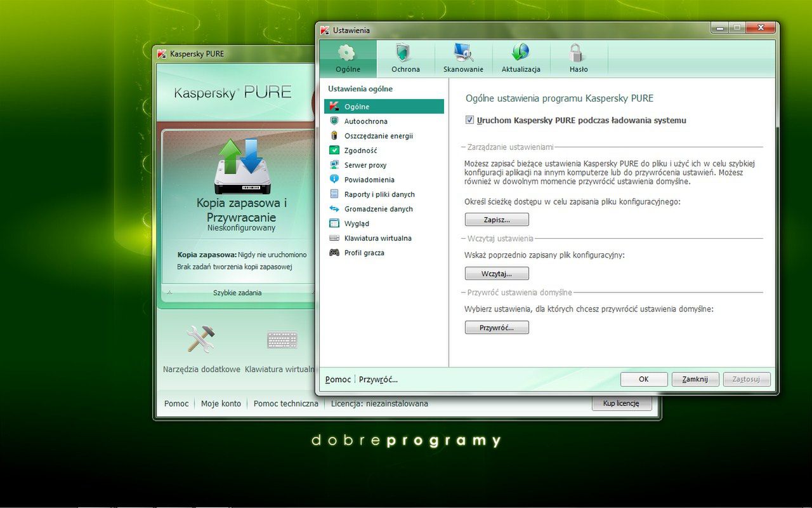The image size is (812, 508).
Task: Click the icon beside Raporty i pliki danych
Action: 334,194
